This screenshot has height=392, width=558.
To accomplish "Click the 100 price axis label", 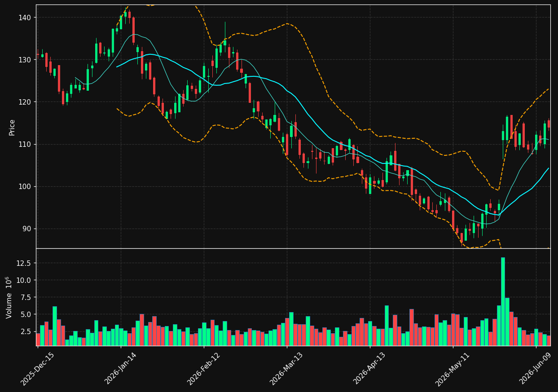I will 25,186.
